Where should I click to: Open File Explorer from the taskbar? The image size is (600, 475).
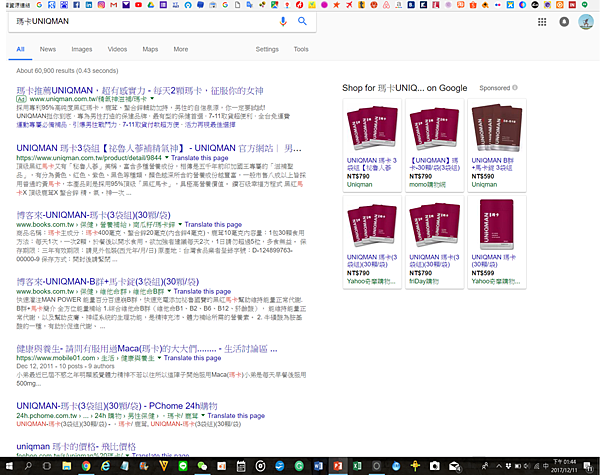tap(67, 466)
